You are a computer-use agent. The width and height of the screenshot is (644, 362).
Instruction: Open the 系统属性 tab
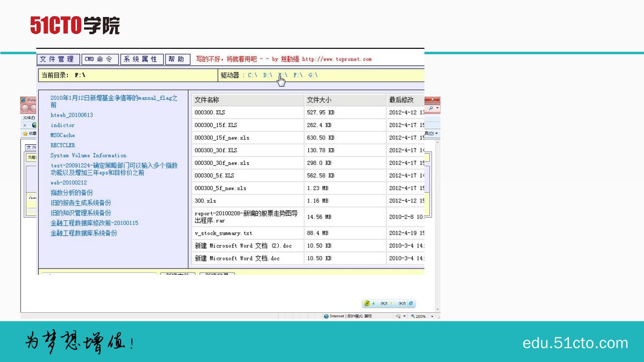click(x=141, y=59)
